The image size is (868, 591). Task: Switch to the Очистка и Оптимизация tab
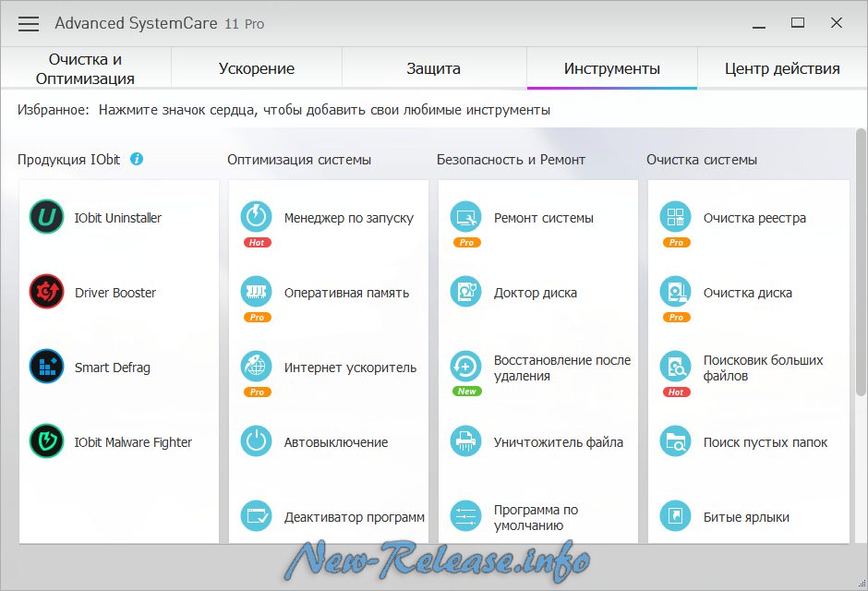[x=85, y=68]
